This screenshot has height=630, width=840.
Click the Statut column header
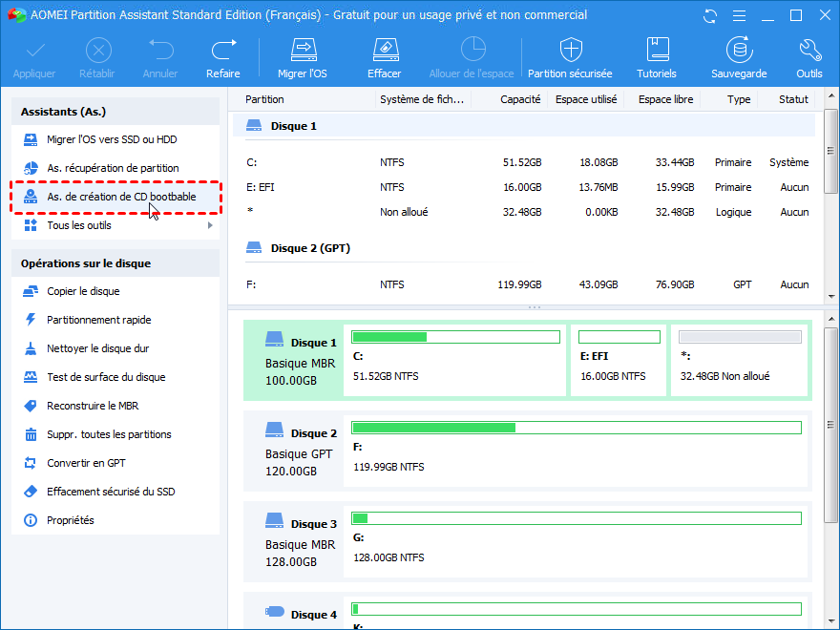[x=793, y=99]
